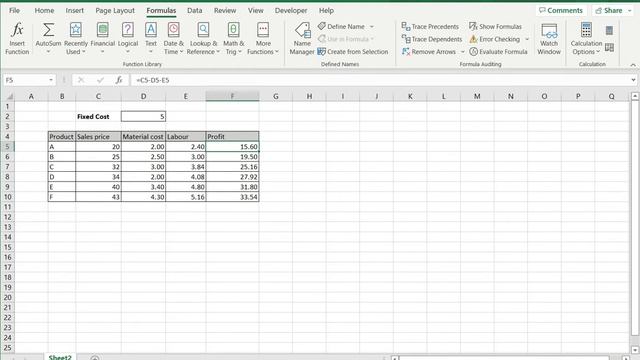The image size is (640, 360).
Task: Open the Watch Window
Action: pyautogui.click(x=549, y=38)
